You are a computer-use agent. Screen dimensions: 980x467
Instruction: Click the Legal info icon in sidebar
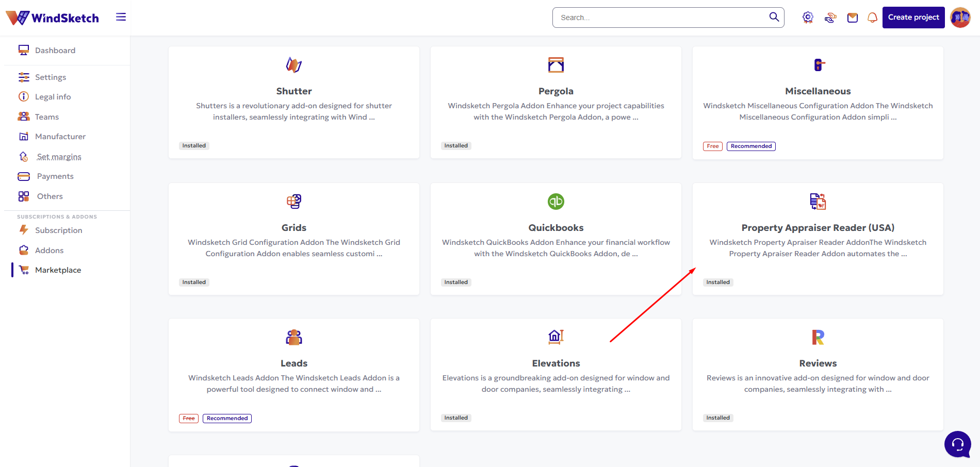click(x=24, y=97)
